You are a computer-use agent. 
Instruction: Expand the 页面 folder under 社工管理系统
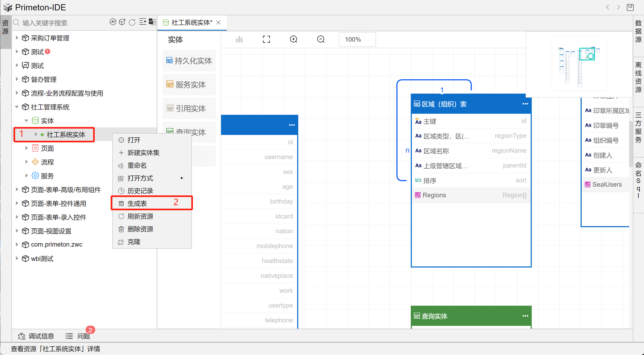(x=27, y=148)
